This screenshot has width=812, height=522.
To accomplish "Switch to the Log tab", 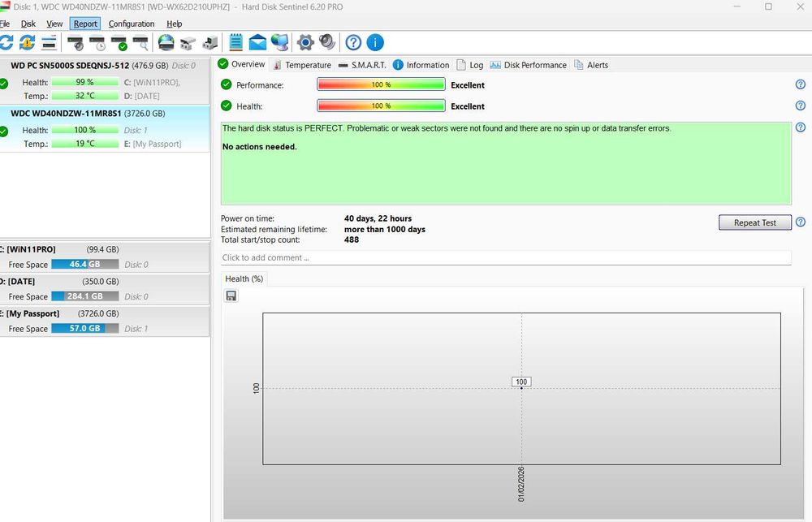I will [470, 65].
